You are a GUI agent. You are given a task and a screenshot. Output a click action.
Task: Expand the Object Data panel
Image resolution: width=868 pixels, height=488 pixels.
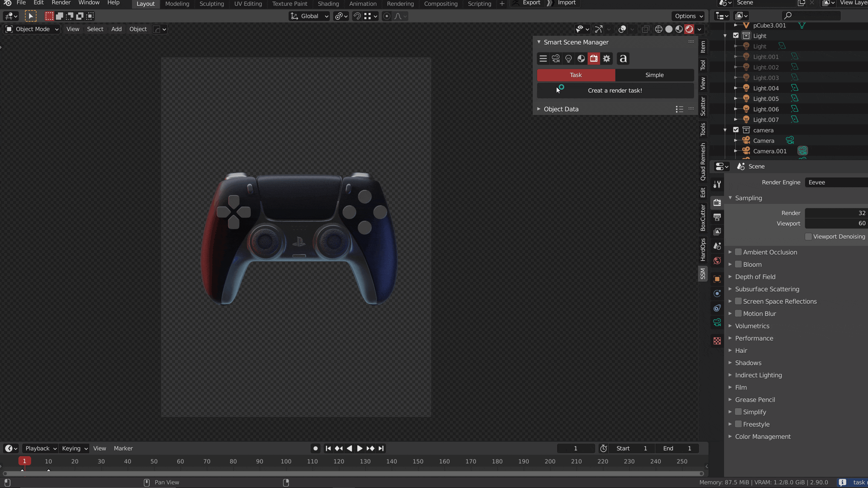tap(538, 109)
